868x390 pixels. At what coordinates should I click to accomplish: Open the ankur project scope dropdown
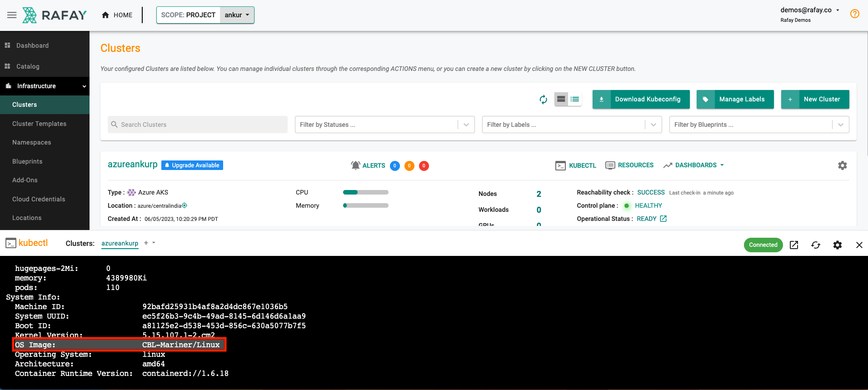(237, 15)
